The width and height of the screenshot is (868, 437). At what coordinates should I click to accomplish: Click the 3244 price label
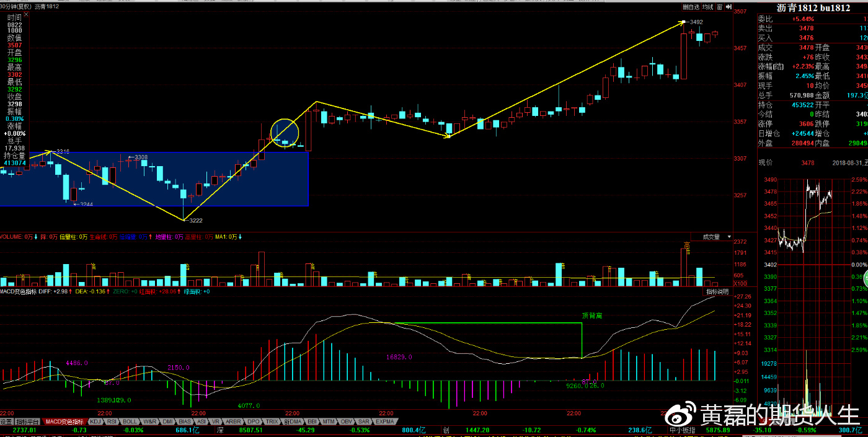pos(86,204)
